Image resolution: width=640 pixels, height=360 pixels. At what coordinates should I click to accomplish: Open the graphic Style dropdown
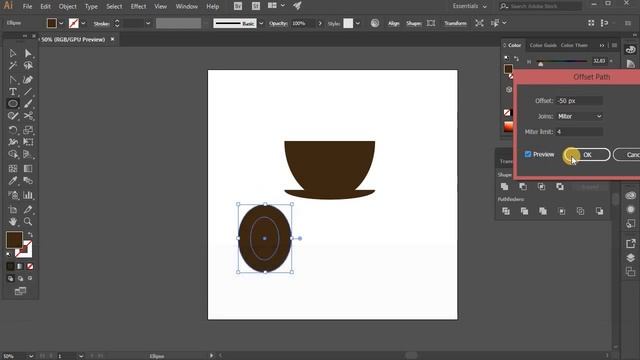click(x=358, y=23)
